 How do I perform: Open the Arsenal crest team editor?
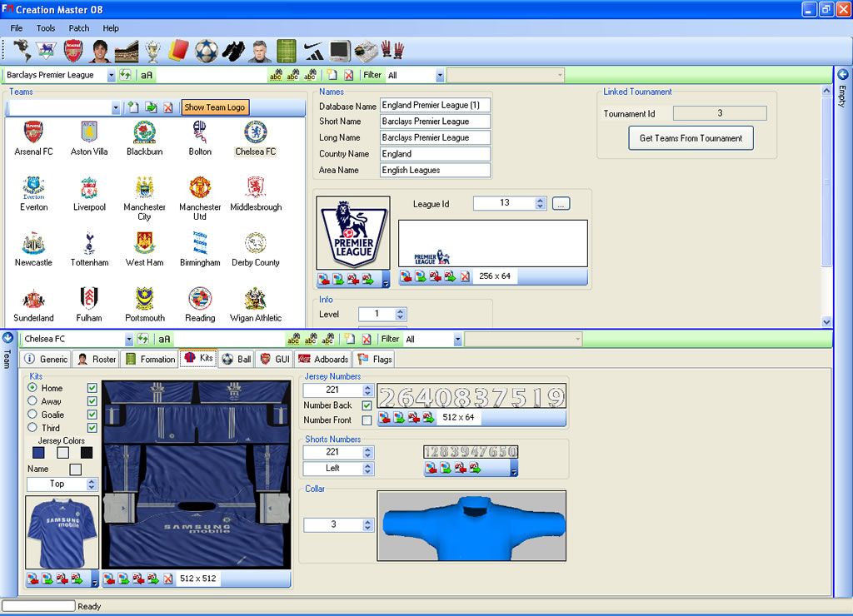click(x=73, y=51)
